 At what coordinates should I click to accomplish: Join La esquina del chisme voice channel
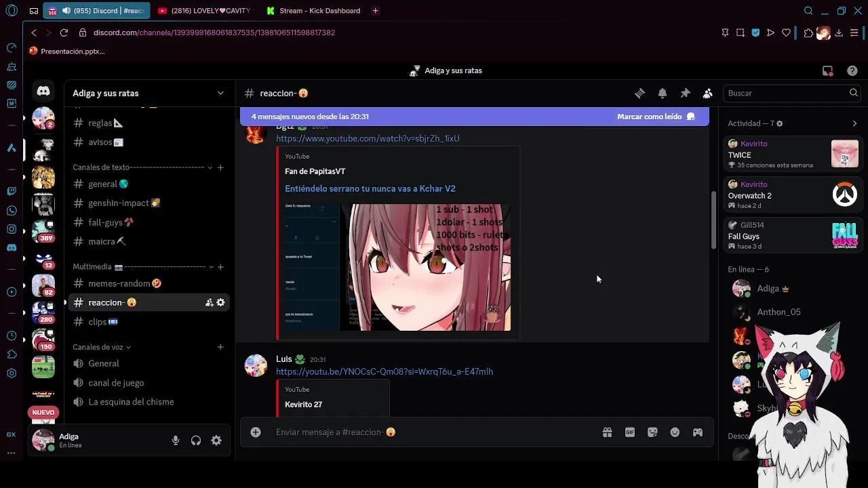(149, 402)
